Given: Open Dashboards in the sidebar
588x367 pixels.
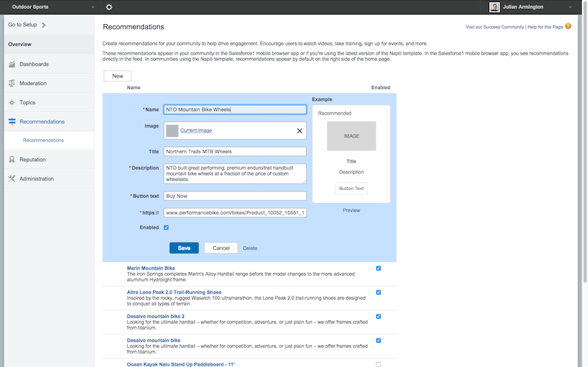Looking at the screenshot, I should click(x=49, y=64).
